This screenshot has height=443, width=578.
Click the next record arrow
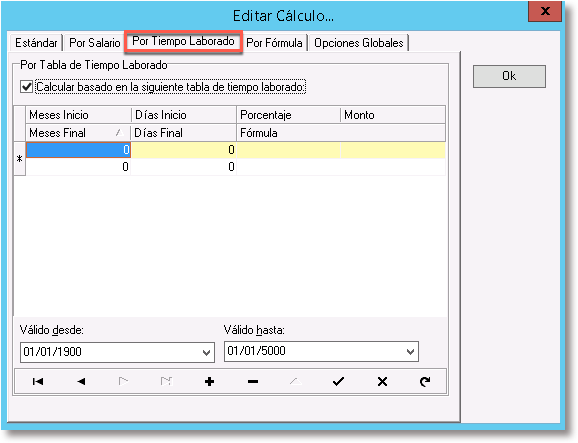coord(123,381)
